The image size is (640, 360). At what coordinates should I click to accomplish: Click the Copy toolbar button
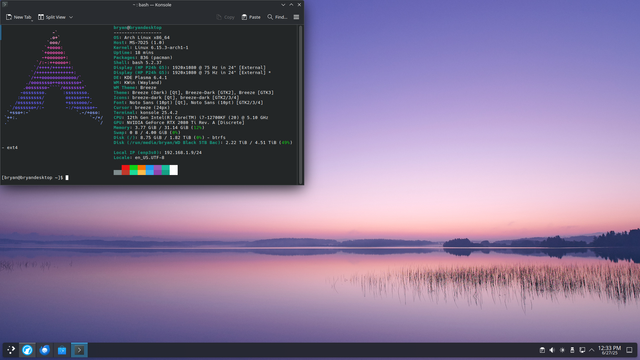click(225, 17)
